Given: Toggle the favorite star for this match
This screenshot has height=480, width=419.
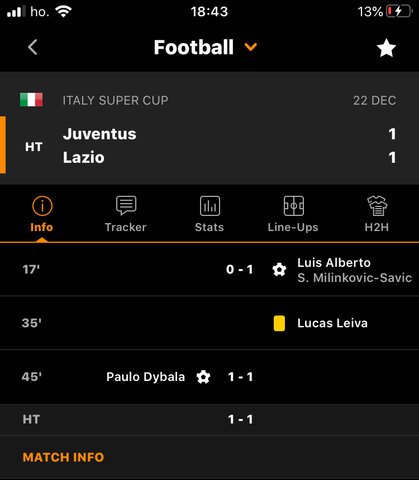Looking at the screenshot, I should (386, 48).
